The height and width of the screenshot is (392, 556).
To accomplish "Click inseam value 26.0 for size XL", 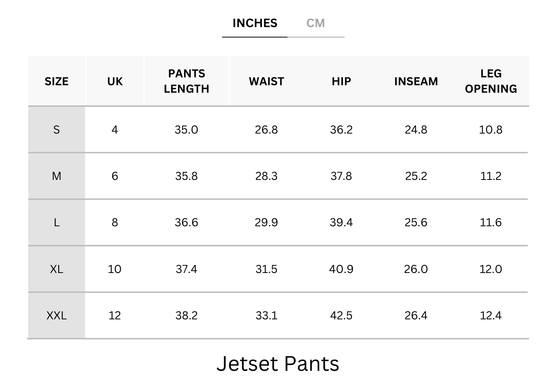I will (416, 269).
